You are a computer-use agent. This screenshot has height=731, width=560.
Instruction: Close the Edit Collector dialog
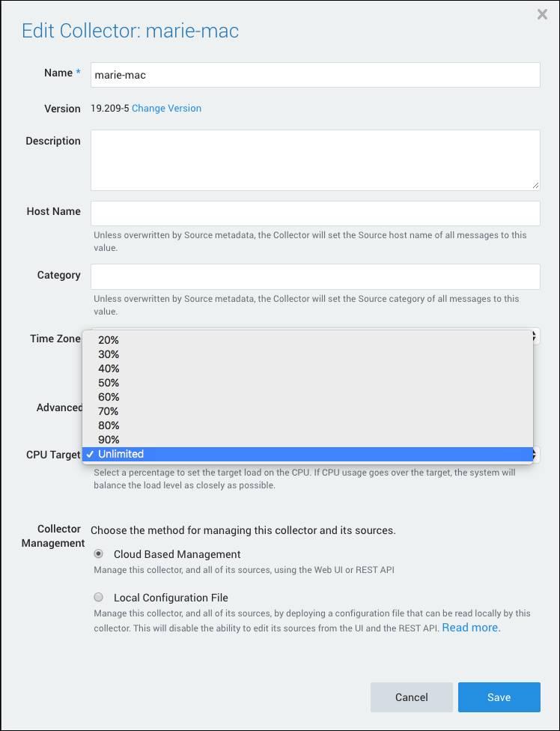tap(542, 13)
